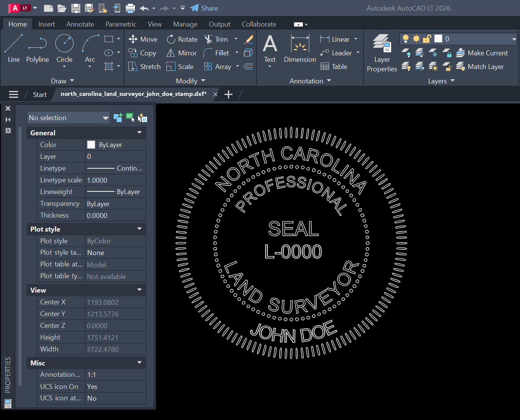Open the View ribbon tab
Screen dimensions: 520x420
click(x=155, y=24)
